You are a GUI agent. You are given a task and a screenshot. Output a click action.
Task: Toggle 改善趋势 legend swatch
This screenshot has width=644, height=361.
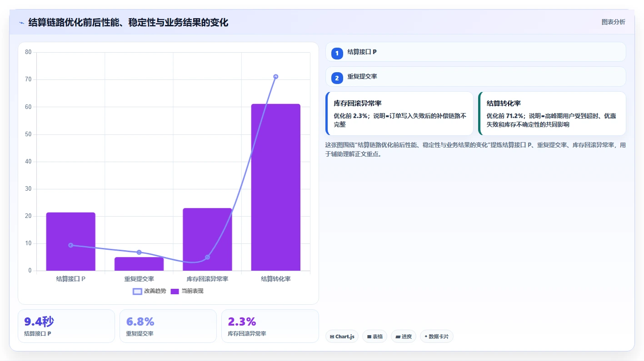(137, 291)
